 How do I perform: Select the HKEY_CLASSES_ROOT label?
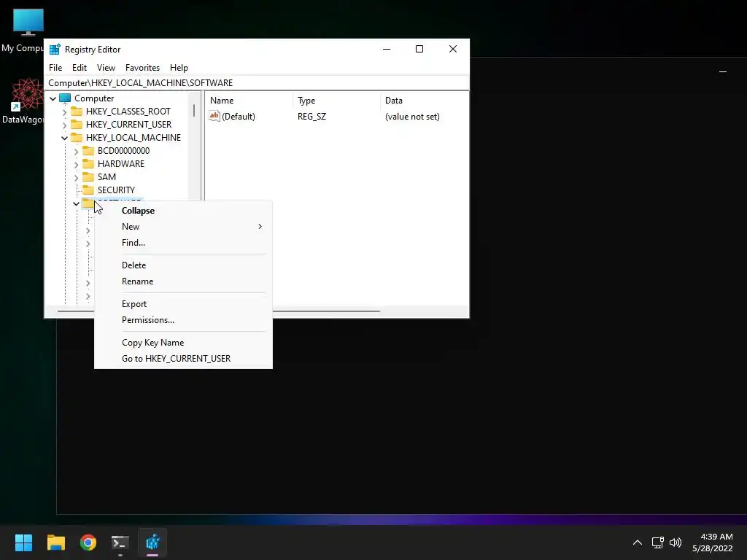(128, 112)
